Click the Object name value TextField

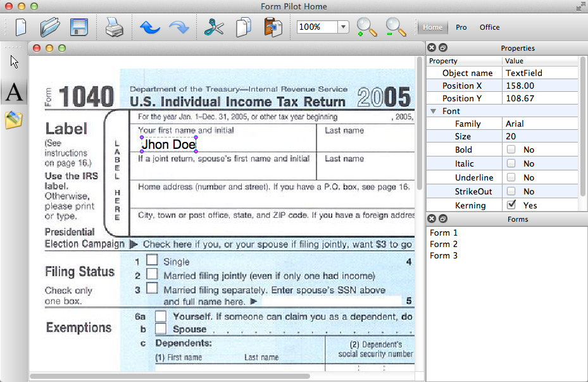540,73
